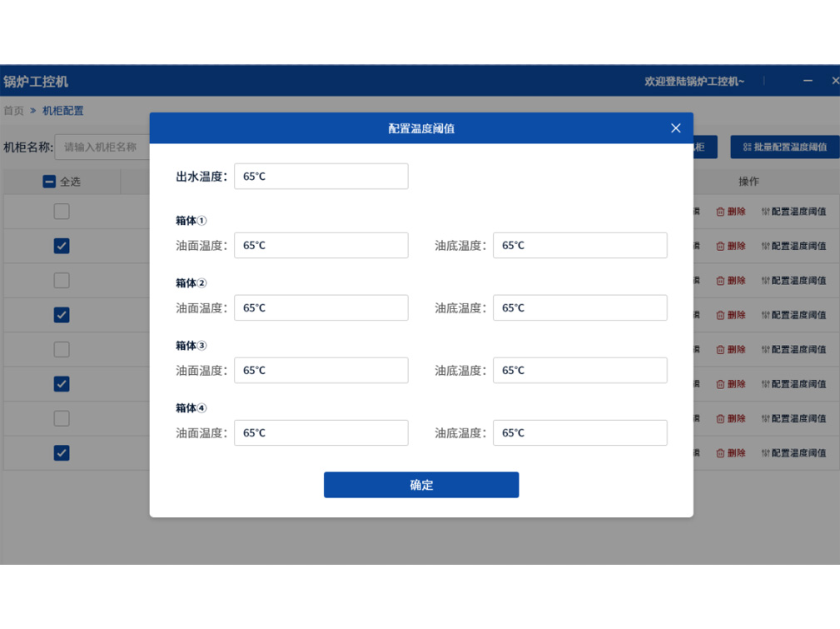The height and width of the screenshot is (629, 840).
Task: Click the 出水温度 input field
Action: click(321, 177)
